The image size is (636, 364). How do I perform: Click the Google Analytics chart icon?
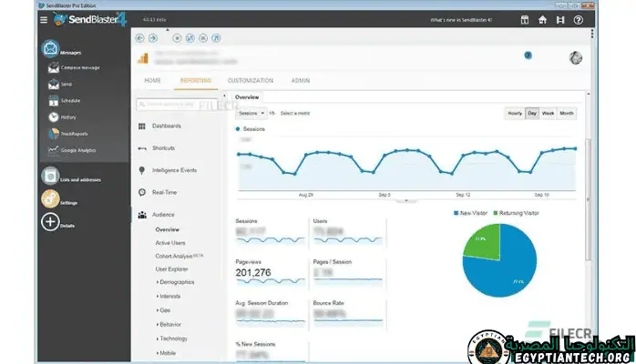pos(53,150)
